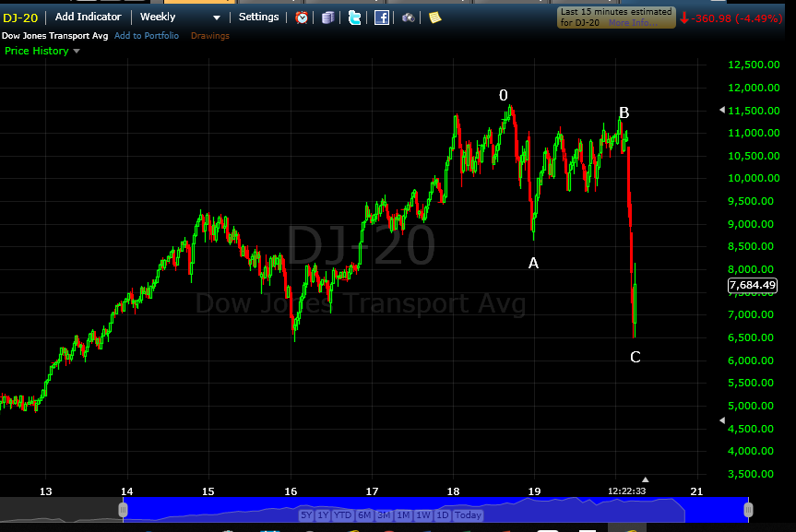The image size is (796, 532).
Task: Click the C wave label on chart
Action: [x=636, y=357]
